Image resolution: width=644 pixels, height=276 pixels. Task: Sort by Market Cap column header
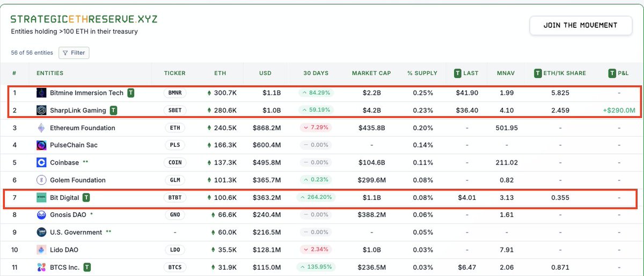coord(371,73)
